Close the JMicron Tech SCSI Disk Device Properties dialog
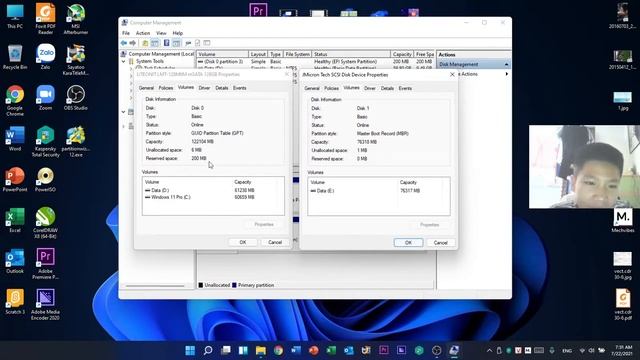 pos(452,75)
